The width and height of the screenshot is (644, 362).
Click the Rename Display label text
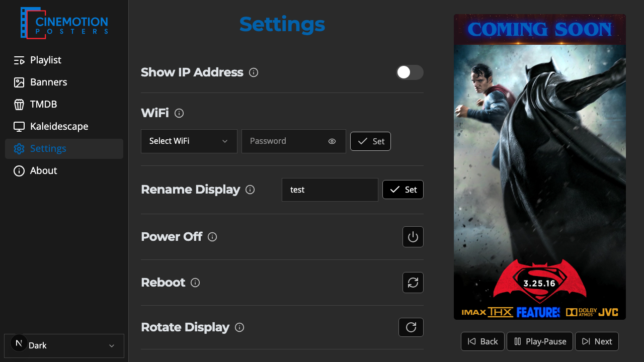pos(190,190)
